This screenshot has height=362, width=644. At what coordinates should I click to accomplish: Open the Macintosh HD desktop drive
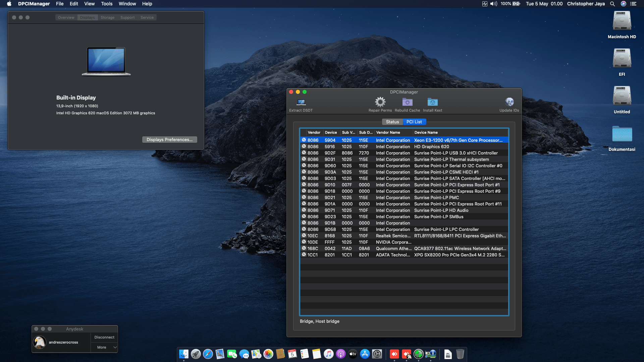[x=622, y=21]
